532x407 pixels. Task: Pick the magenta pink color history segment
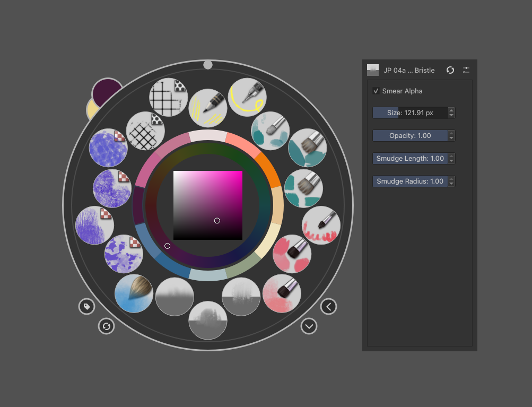[147, 169]
